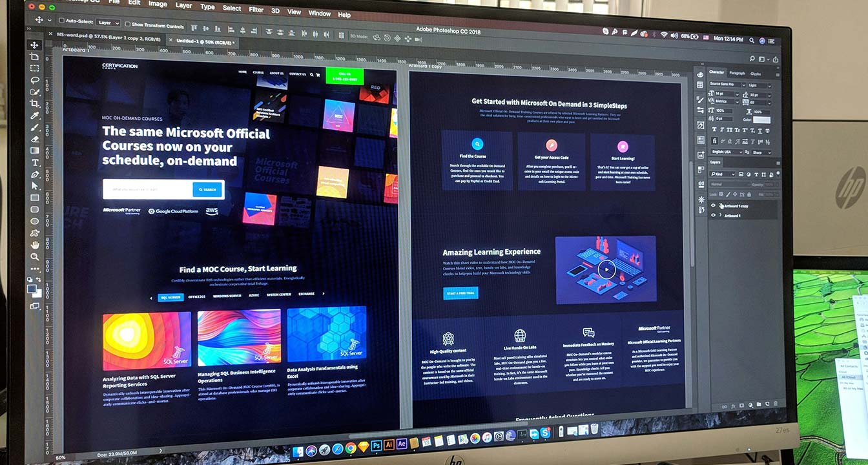Screen dimensions: 868x465
Task: Select the Move tool in the toolbar
Action: (x=34, y=45)
